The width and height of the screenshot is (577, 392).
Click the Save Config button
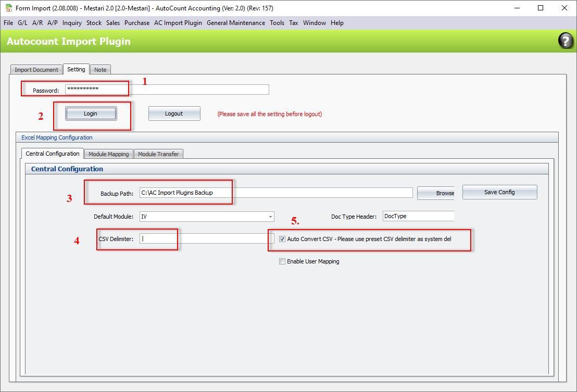tap(499, 192)
